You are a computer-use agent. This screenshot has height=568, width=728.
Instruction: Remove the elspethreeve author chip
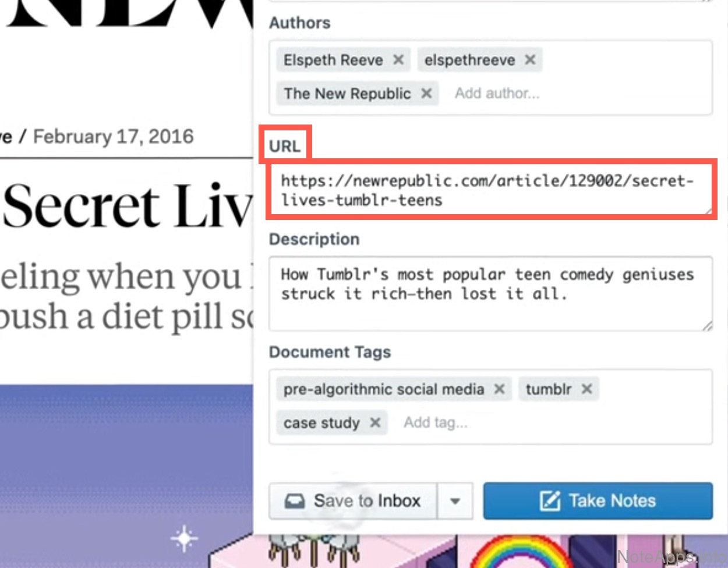click(x=530, y=60)
